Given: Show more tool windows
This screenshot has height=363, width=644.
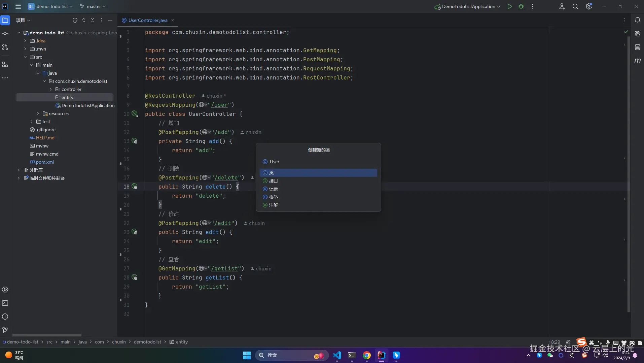Looking at the screenshot, I should [x=5, y=78].
